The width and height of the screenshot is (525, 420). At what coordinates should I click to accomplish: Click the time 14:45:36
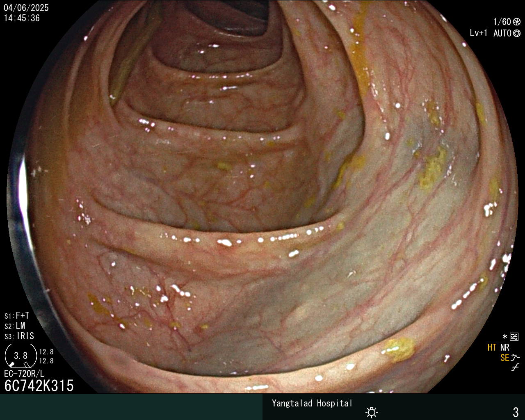[x=22, y=18]
